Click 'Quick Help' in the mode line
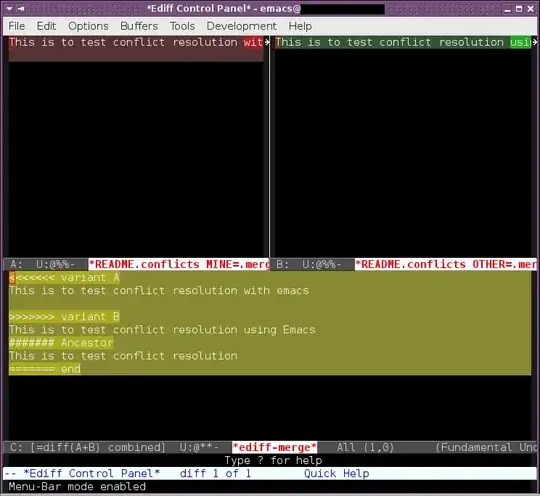Screen dimensions: 540x496 [336, 474]
